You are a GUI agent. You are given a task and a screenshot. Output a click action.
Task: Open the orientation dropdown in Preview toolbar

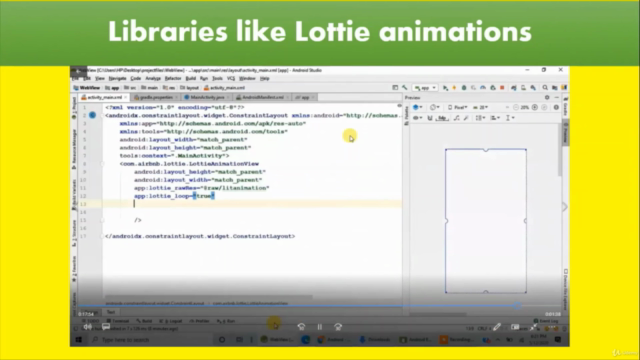pos(435,107)
